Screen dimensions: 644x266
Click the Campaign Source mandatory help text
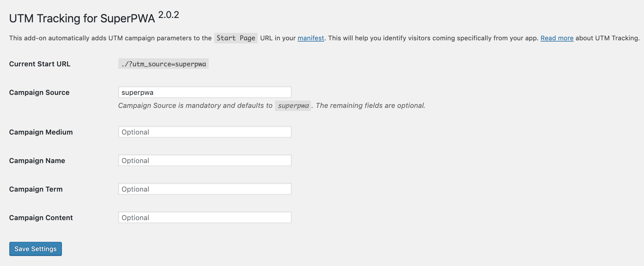pos(195,106)
